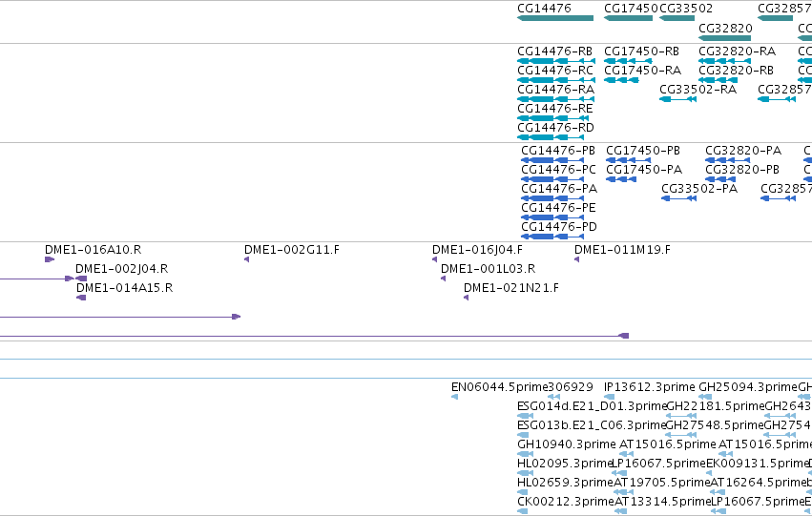Image resolution: width=812 pixels, height=516 pixels.
Task: Select protein CG33502-PA label
Action: point(699,189)
